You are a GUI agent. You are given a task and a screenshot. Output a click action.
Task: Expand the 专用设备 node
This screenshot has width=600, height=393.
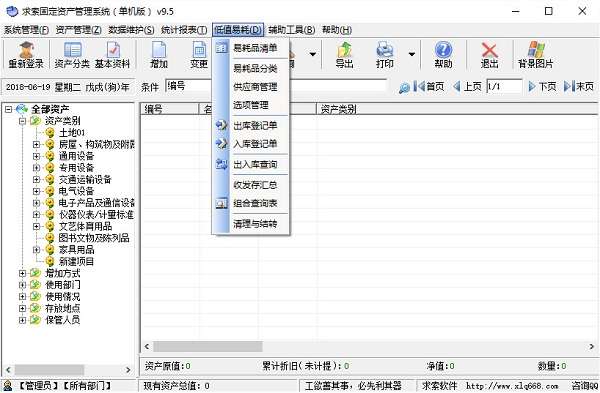36,168
